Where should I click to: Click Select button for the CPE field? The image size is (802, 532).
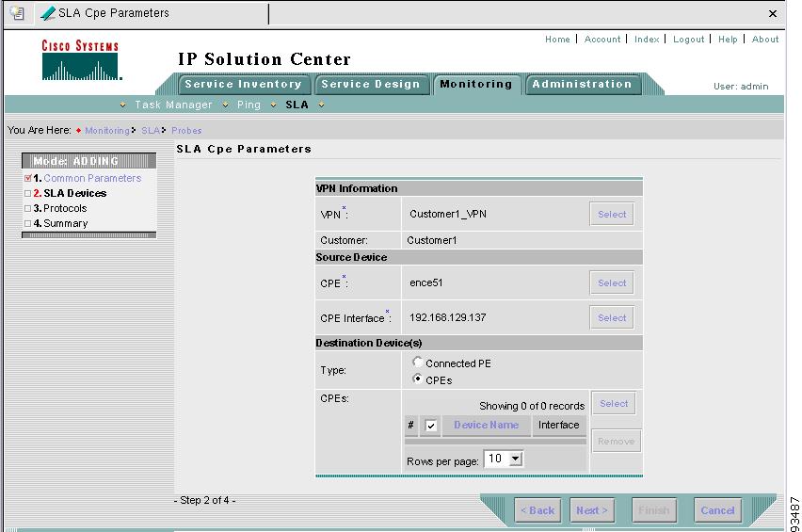tap(612, 282)
